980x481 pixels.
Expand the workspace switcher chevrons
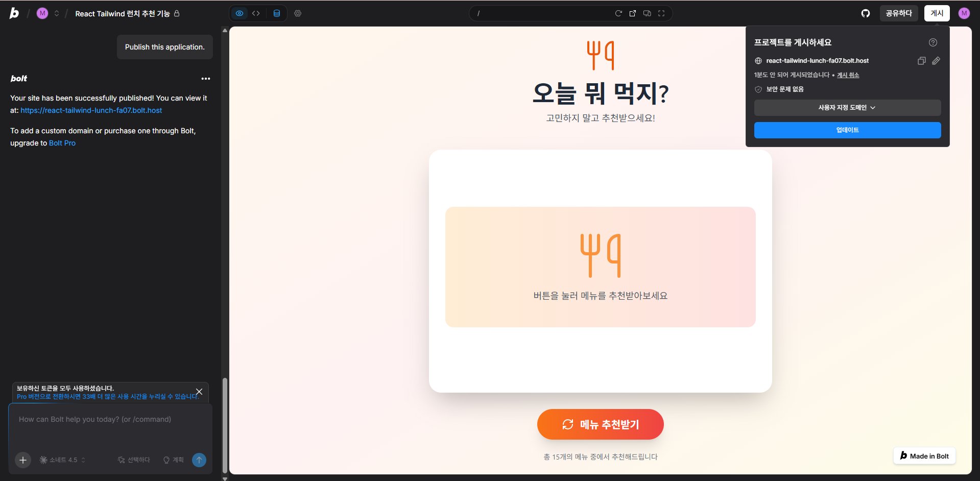point(57,13)
